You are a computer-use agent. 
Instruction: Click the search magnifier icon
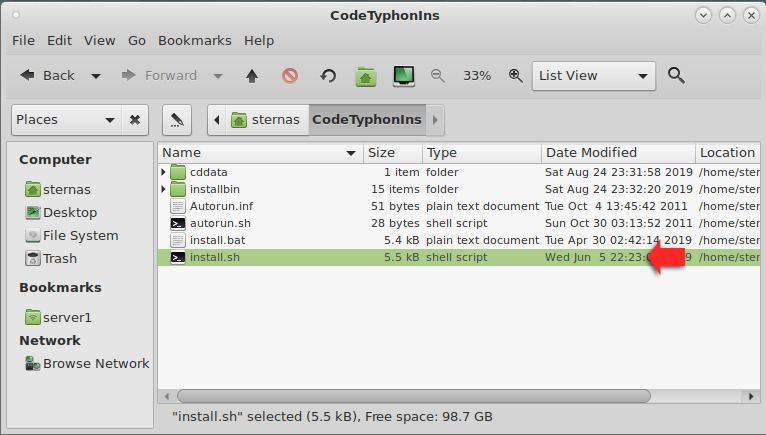pyautogui.click(x=676, y=76)
